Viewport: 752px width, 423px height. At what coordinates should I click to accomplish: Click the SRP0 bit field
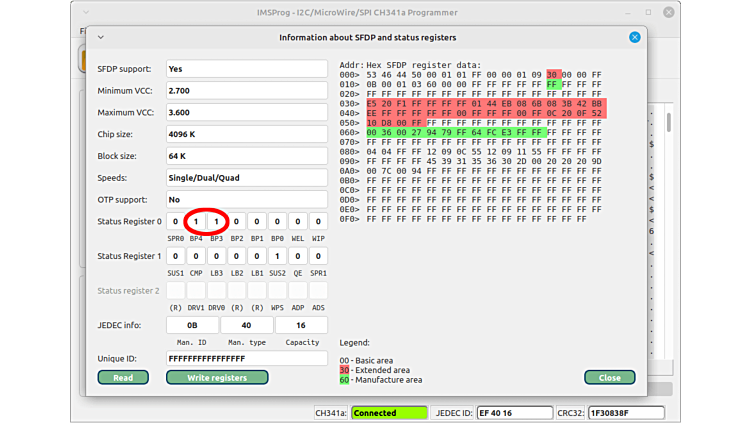click(x=175, y=222)
